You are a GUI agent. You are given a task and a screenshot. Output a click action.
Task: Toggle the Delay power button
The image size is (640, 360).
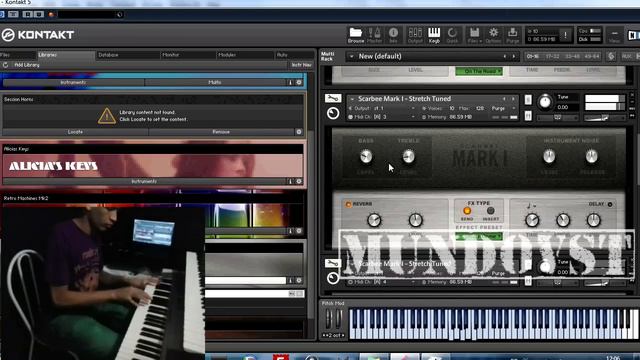pyautogui.click(x=610, y=204)
